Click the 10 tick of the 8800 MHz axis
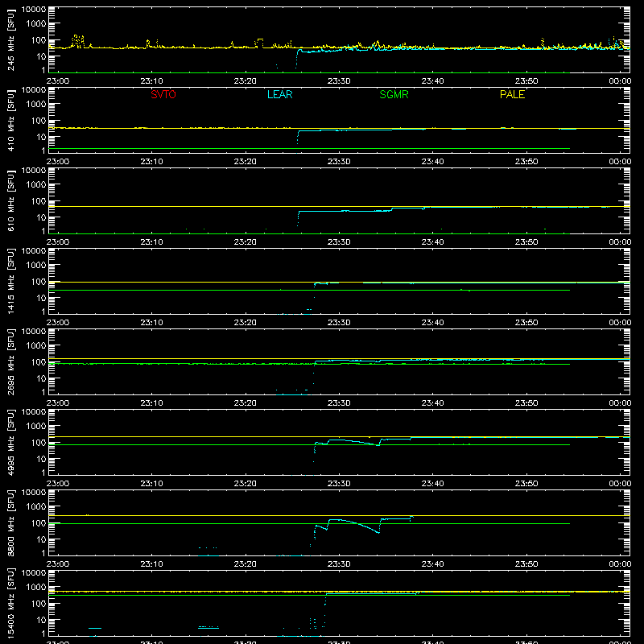Screen dimensions: 644x644 point(41,539)
